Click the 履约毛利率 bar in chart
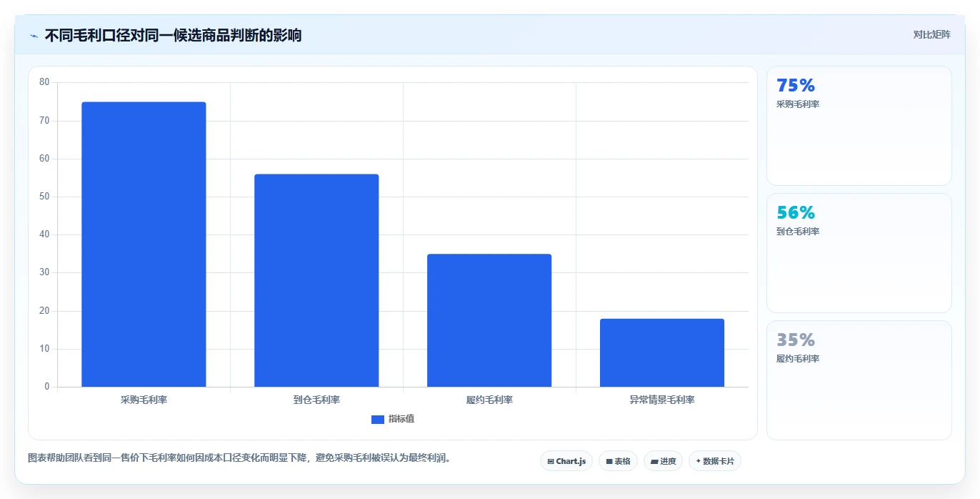The image size is (980, 499). [x=489, y=320]
